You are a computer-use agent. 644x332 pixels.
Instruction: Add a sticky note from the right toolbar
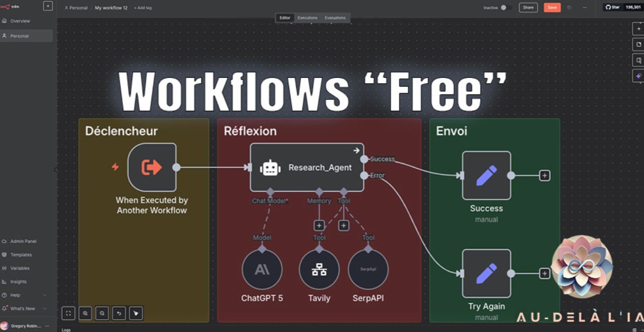(x=638, y=45)
